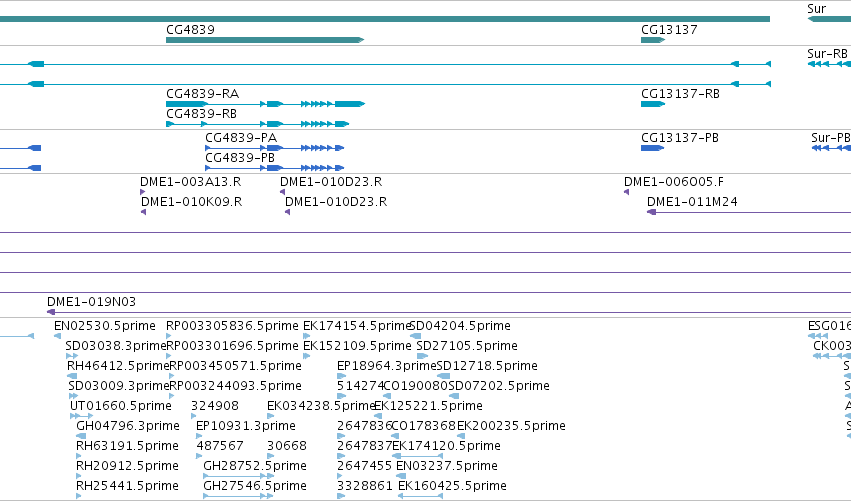Select the SD12718.5prime EST label
Image resolution: width=851 pixels, height=501 pixels.
pos(487,366)
